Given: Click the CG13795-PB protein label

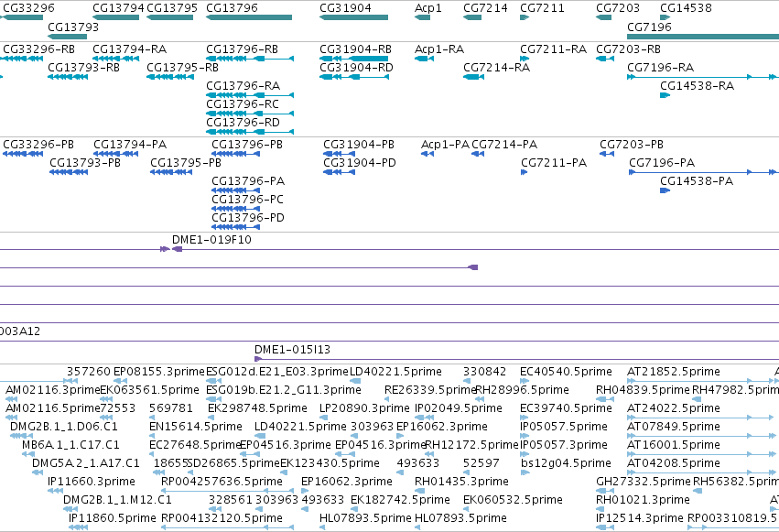Looking at the screenshot, I should tap(186, 163).
